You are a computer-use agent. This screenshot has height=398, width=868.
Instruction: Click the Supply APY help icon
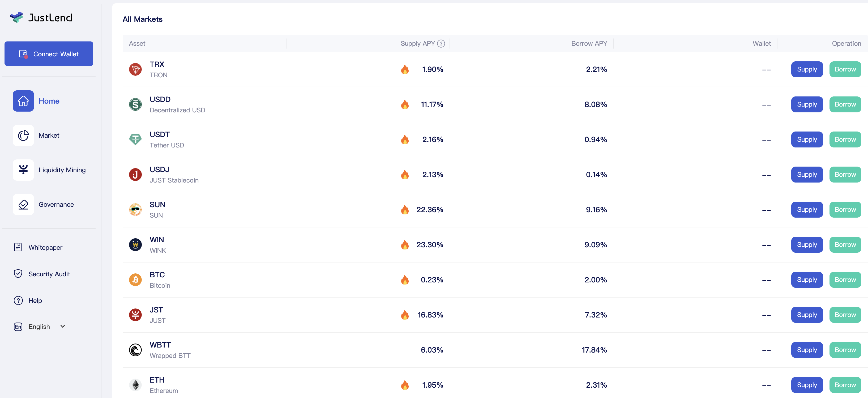[x=441, y=44]
